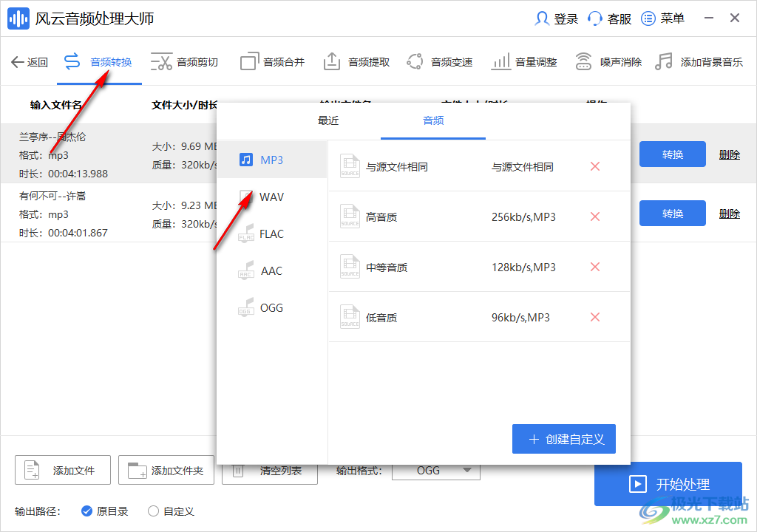Image resolution: width=757 pixels, height=532 pixels.
Task: Open the 音频剪切 (audio cut) tool
Action: (x=184, y=61)
